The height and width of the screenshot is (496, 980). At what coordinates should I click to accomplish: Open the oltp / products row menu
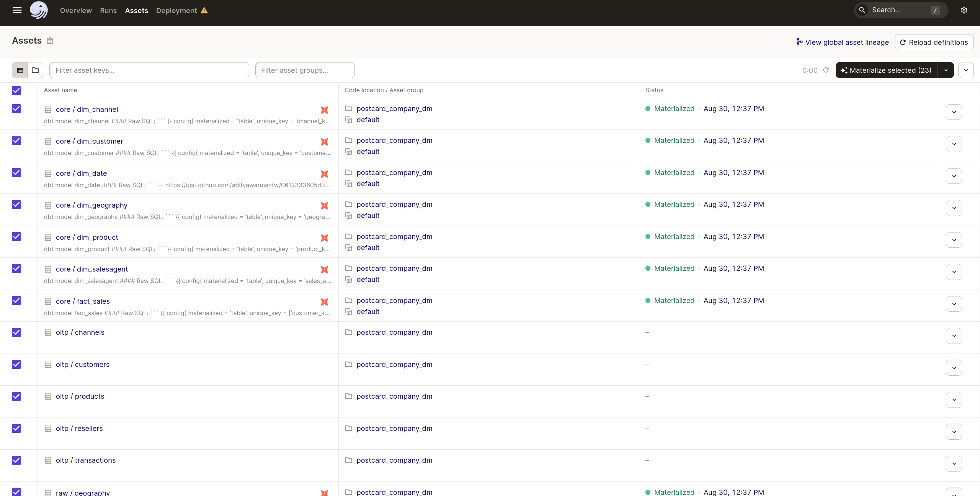point(954,400)
